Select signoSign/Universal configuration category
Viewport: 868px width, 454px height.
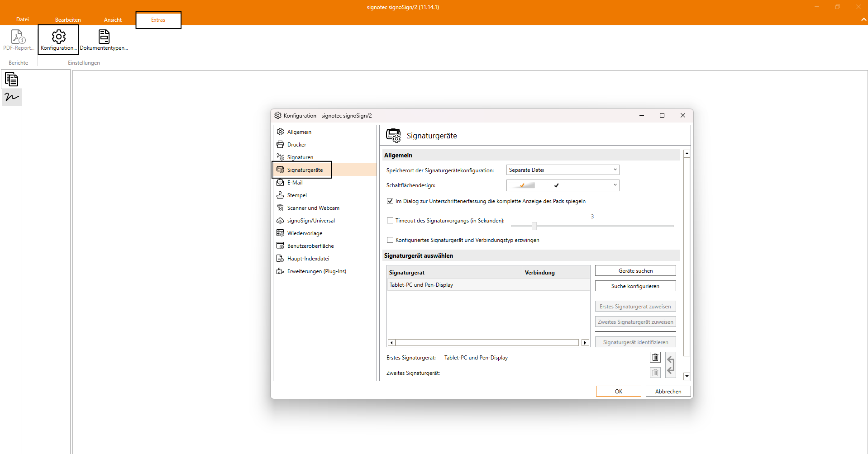tap(325, 220)
